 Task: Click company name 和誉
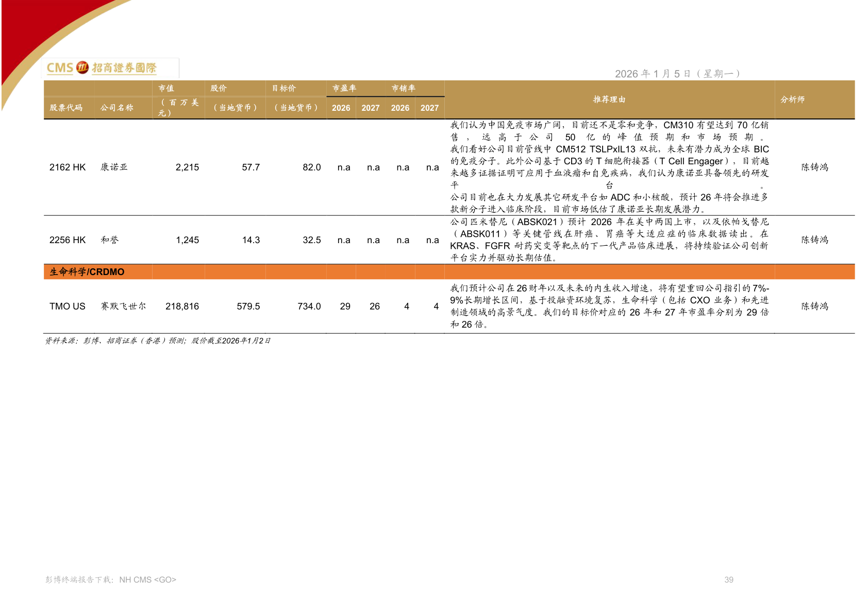pyautogui.click(x=109, y=240)
